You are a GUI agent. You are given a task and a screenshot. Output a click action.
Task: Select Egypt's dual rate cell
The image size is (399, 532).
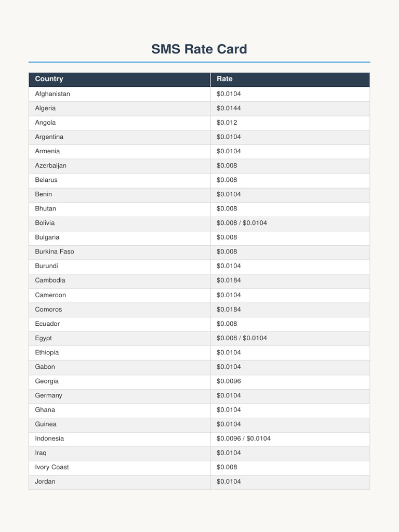290,338
